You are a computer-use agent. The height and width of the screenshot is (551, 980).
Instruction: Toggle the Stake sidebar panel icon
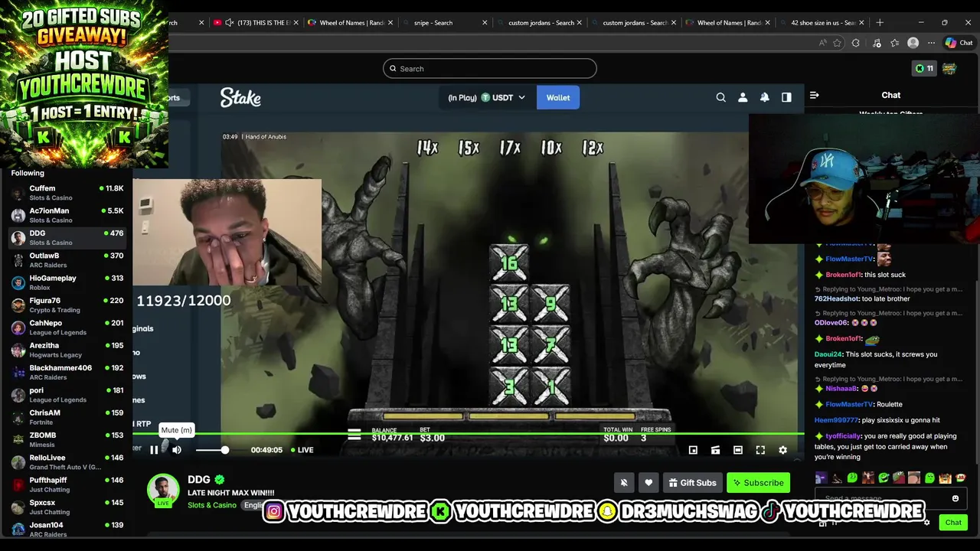[x=786, y=97]
